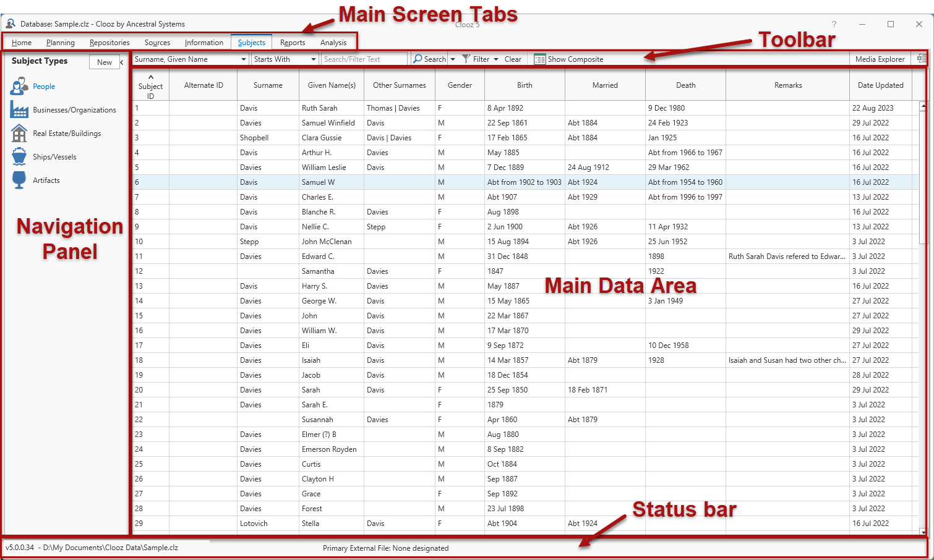Open the Search button's dropdown arrow

(x=453, y=59)
